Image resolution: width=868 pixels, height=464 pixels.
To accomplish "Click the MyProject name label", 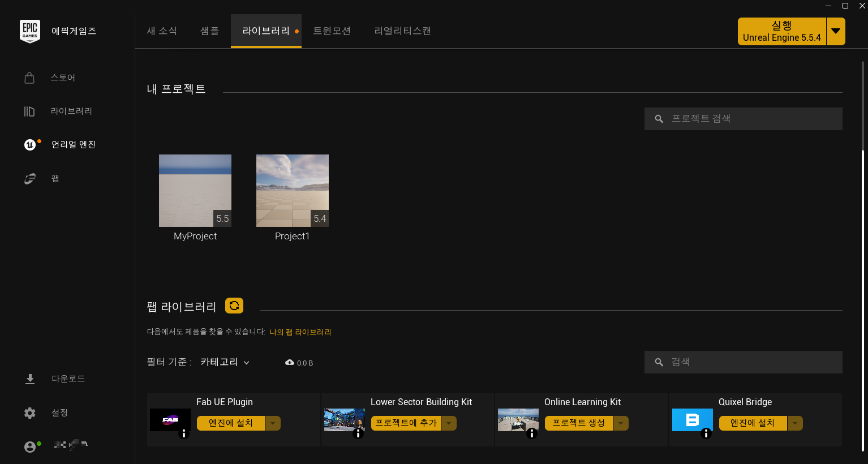I will coord(195,237).
